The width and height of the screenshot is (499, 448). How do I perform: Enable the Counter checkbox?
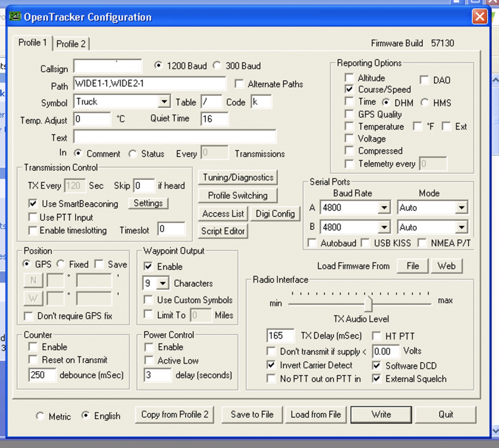(33, 347)
